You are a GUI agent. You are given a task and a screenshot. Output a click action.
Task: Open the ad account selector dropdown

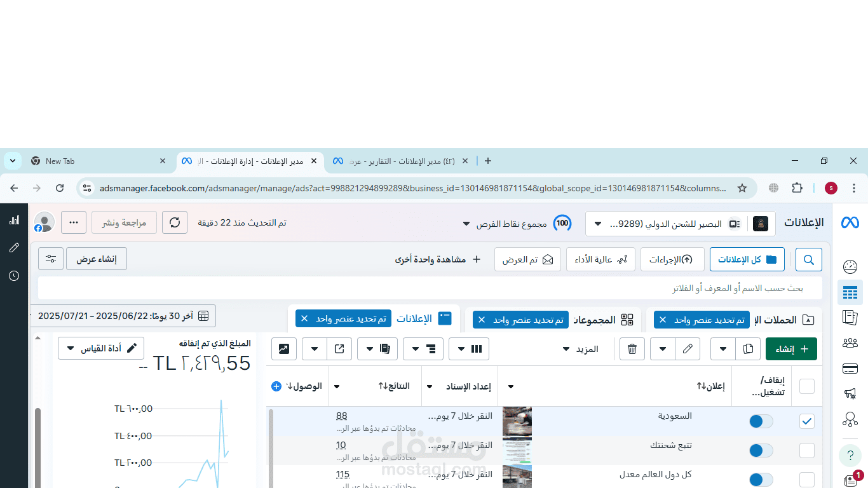click(681, 224)
